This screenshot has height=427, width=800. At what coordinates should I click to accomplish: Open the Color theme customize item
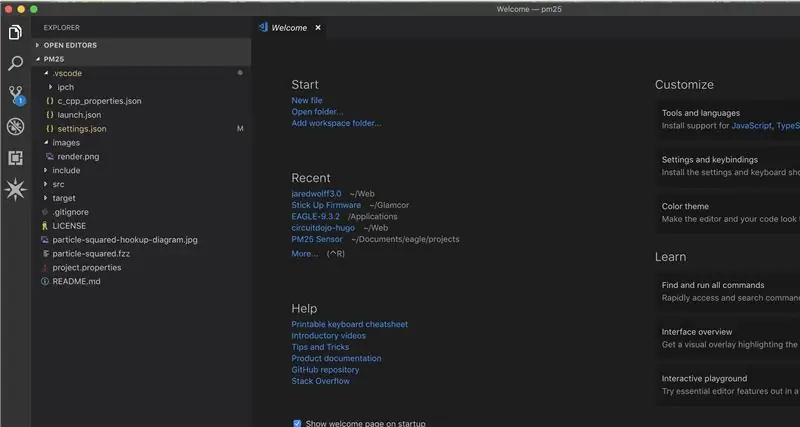pos(728,213)
